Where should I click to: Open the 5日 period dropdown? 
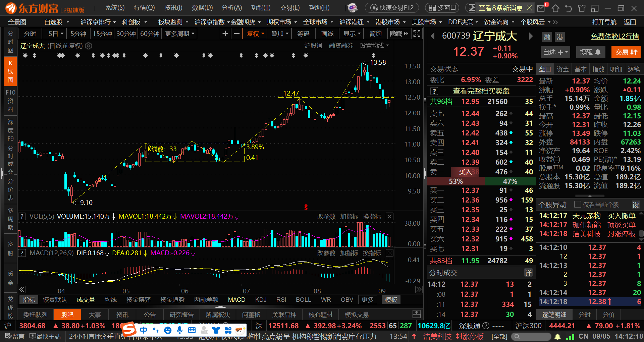56,34
